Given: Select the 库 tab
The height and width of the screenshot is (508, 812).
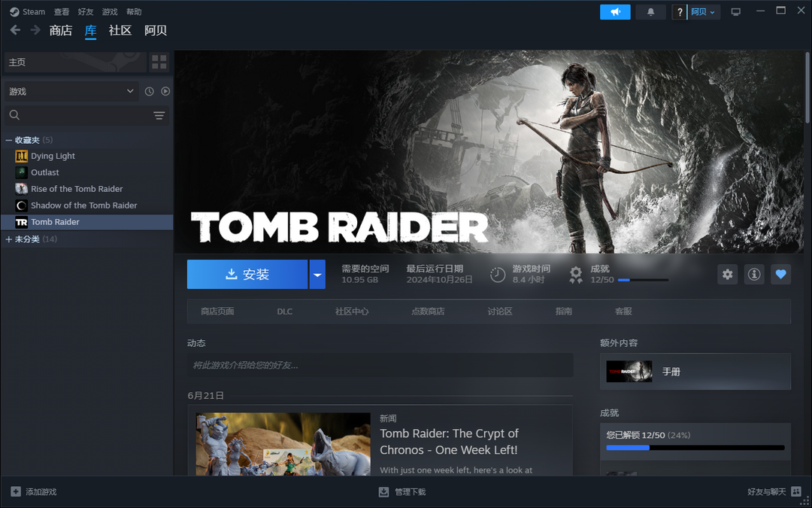Looking at the screenshot, I should coord(91,31).
